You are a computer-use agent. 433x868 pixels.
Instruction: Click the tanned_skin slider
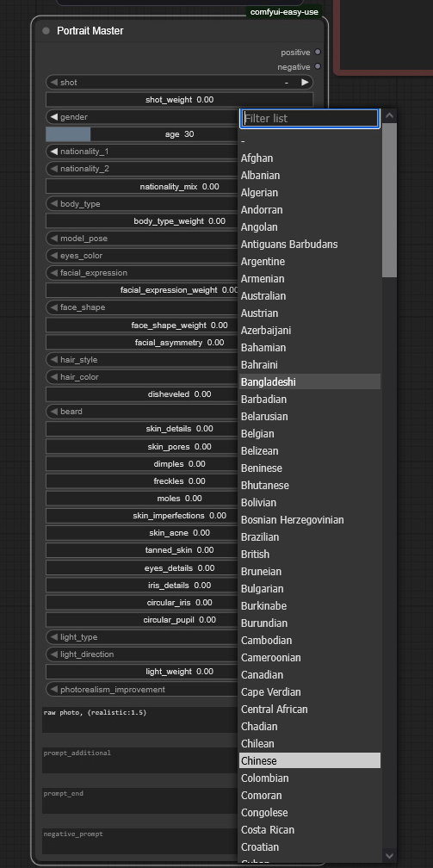click(x=142, y=549)
